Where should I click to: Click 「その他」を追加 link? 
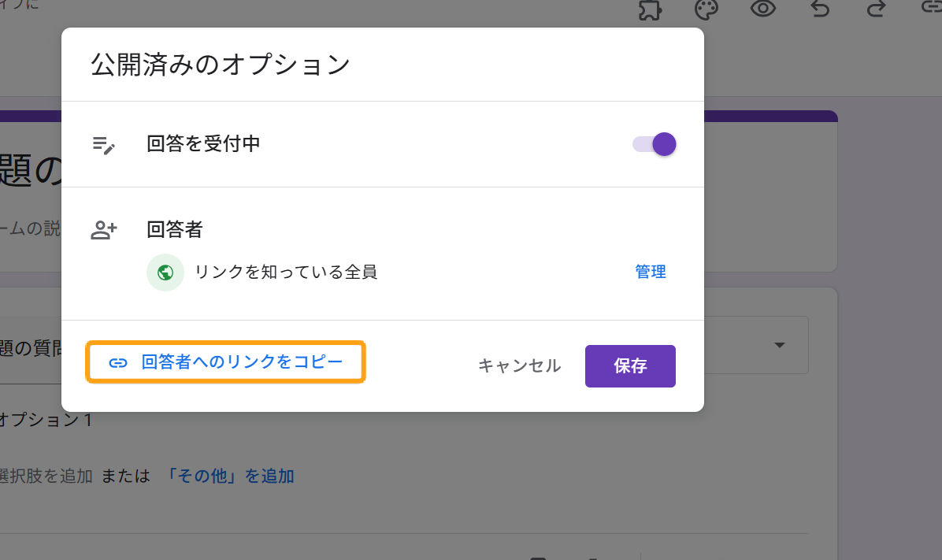(x=230, y=476)
